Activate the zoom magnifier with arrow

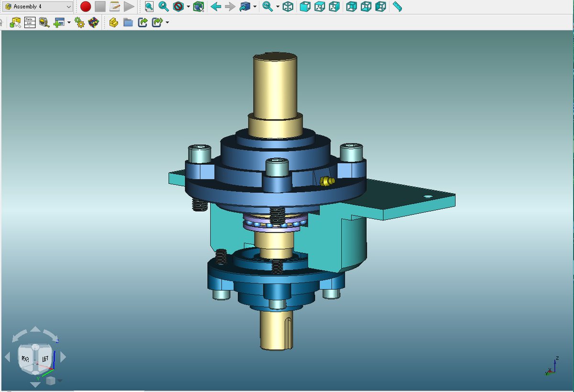164,7
